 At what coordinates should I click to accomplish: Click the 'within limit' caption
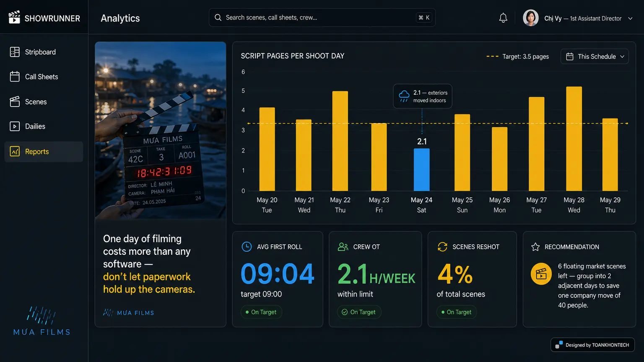(x=355, y=294)
